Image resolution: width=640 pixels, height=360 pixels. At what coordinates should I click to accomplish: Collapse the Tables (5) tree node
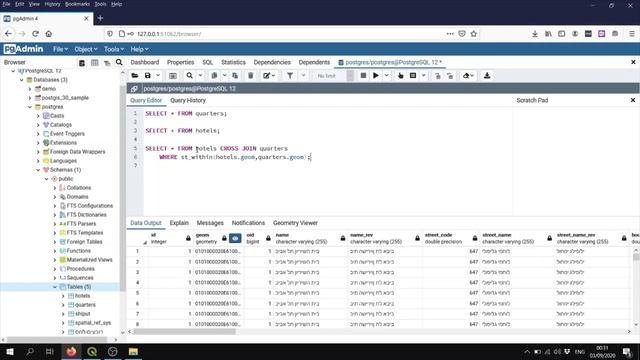[55, 287]
